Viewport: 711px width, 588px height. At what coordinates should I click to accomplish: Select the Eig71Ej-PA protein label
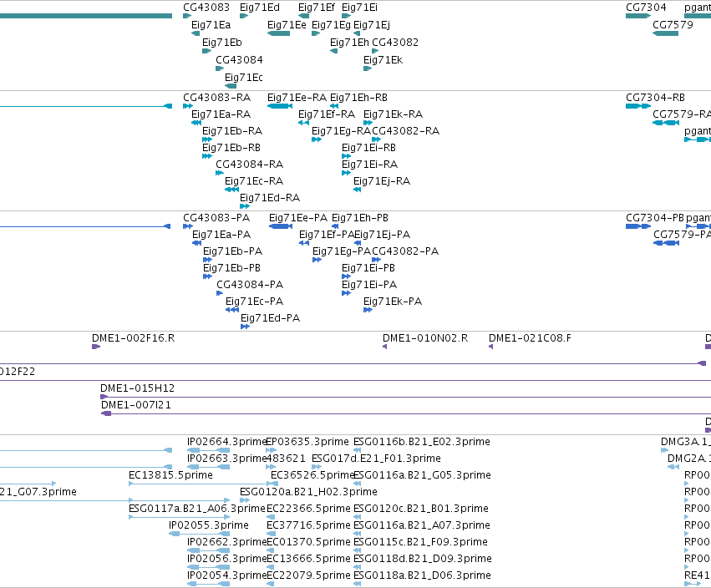[383, 235]
